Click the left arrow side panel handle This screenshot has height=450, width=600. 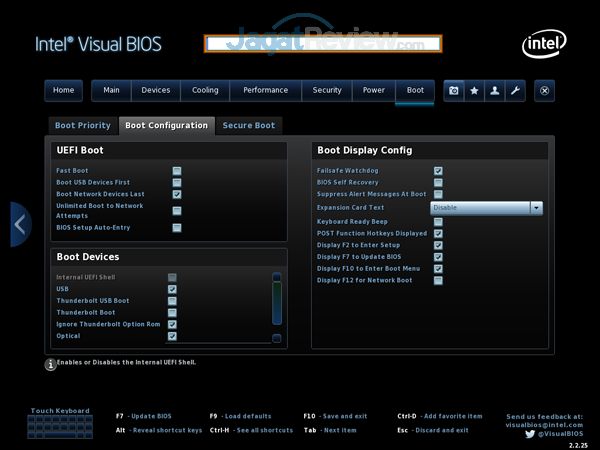tap(20, 224)
